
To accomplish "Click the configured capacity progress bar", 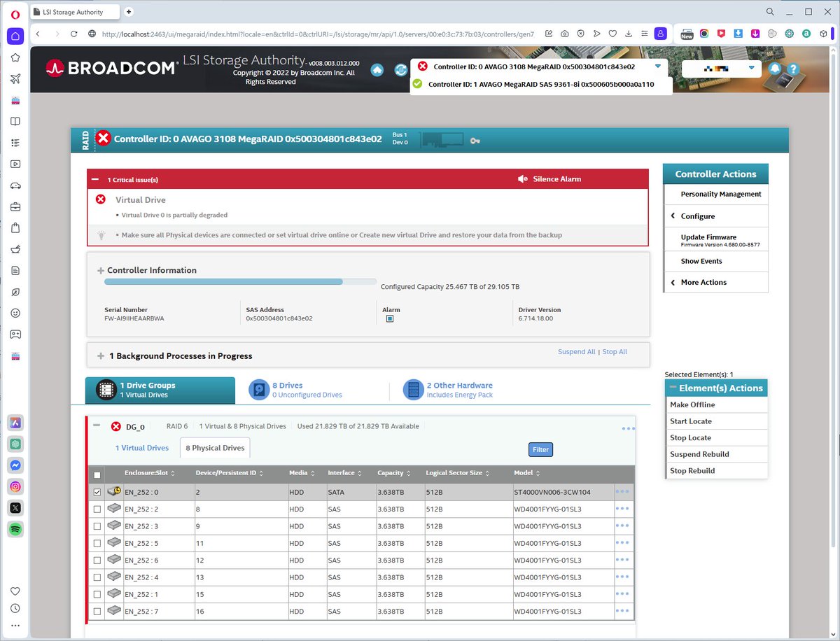I will click(x=240, y=281).
